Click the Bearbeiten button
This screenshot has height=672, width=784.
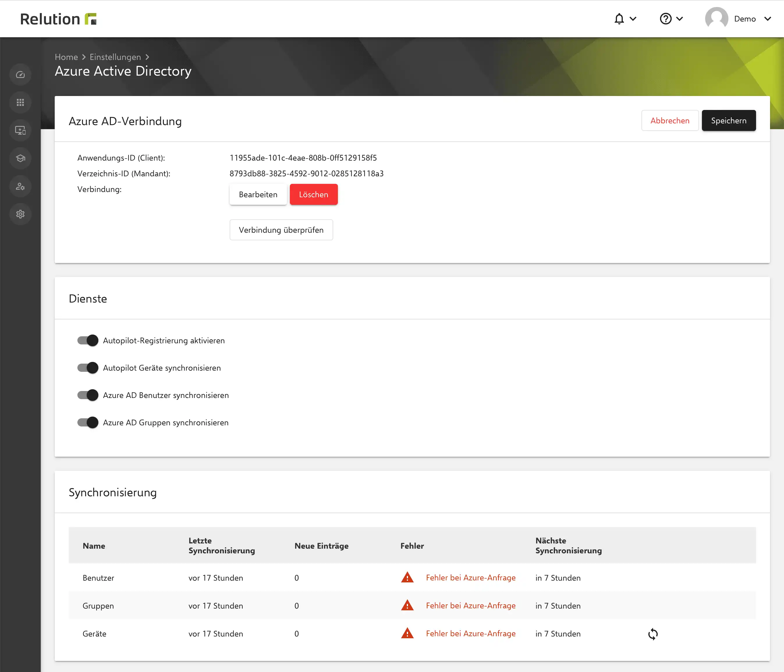coord(258,194)
